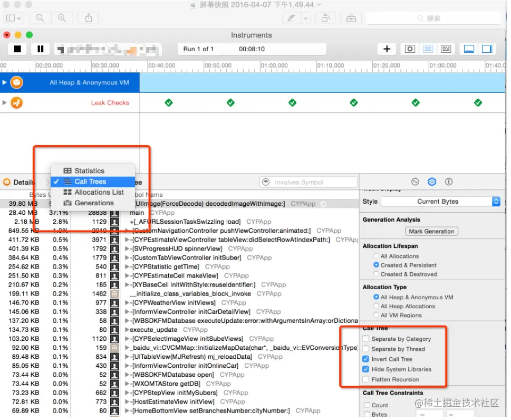The image size is (511, 420).
Task: Expand the CustomTabViewController initSuber row
Action: point(127,258)
